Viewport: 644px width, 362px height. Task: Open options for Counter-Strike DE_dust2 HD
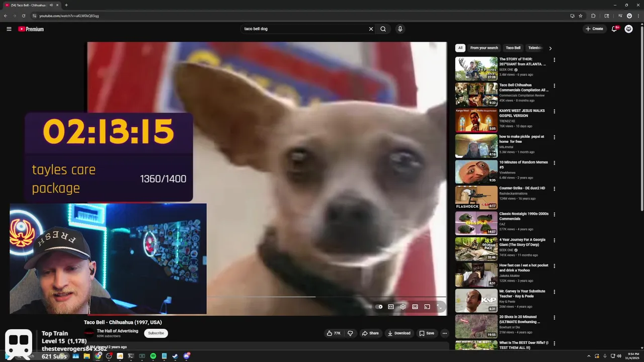tap(554, 189)
